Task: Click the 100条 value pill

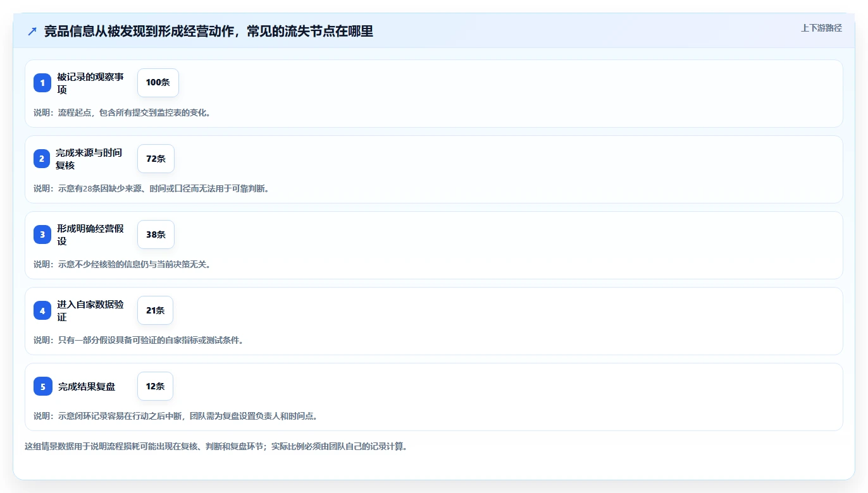Action: (x=158, y=83)
